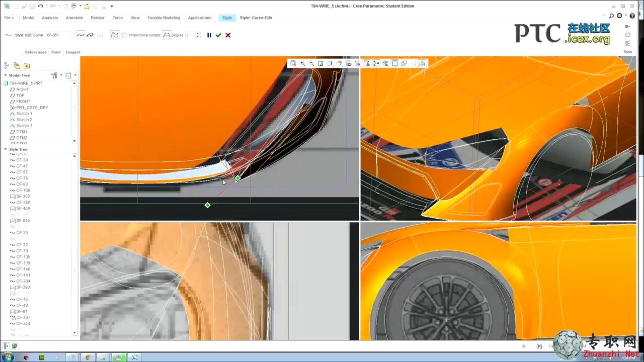
Task: Open the Saved Orientations icon
Action: (x=339, y=63)
